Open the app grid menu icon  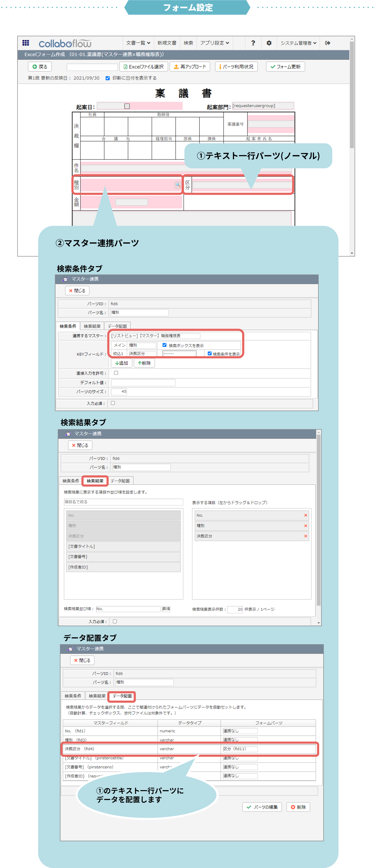26,43
